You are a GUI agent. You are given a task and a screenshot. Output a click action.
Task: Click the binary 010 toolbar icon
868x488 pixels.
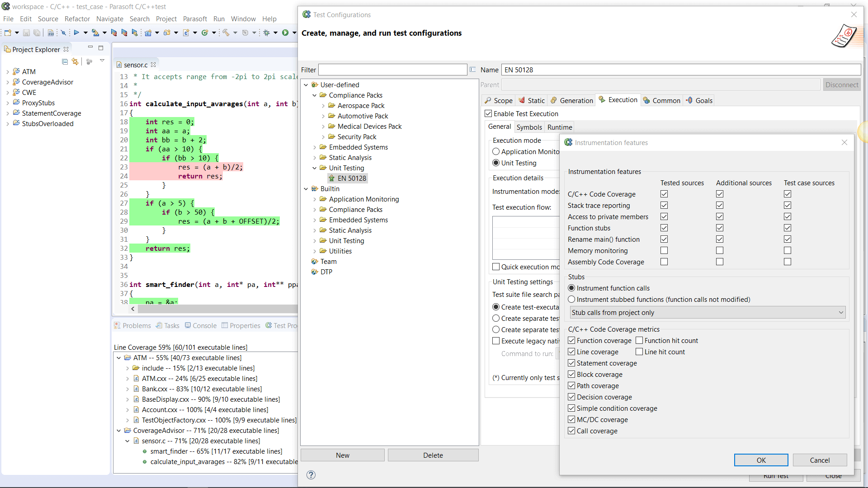pos(51,33)
